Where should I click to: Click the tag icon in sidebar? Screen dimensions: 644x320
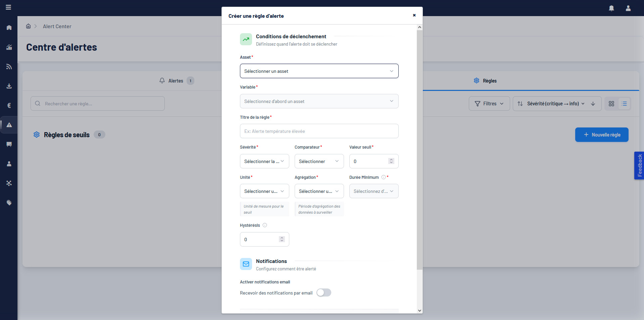pos(9,203)
